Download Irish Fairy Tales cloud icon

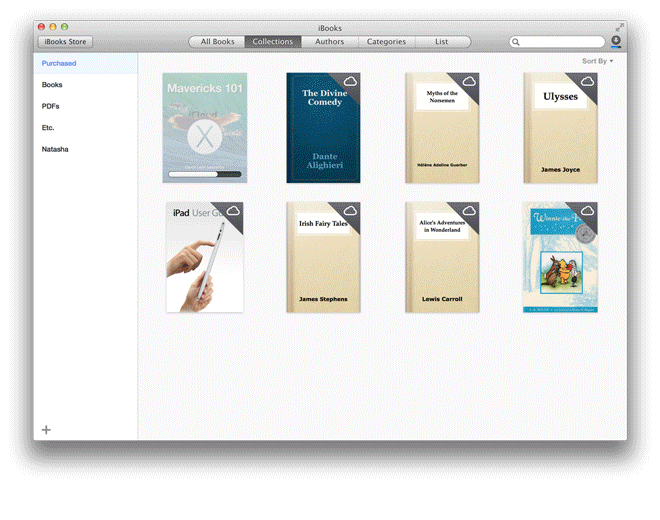click(x=350, y=211)
